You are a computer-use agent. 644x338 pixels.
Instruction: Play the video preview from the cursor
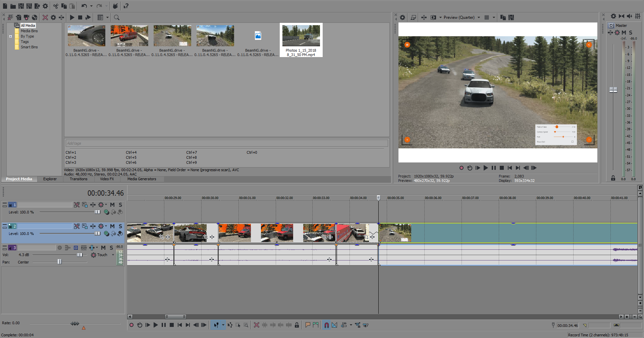486,168
